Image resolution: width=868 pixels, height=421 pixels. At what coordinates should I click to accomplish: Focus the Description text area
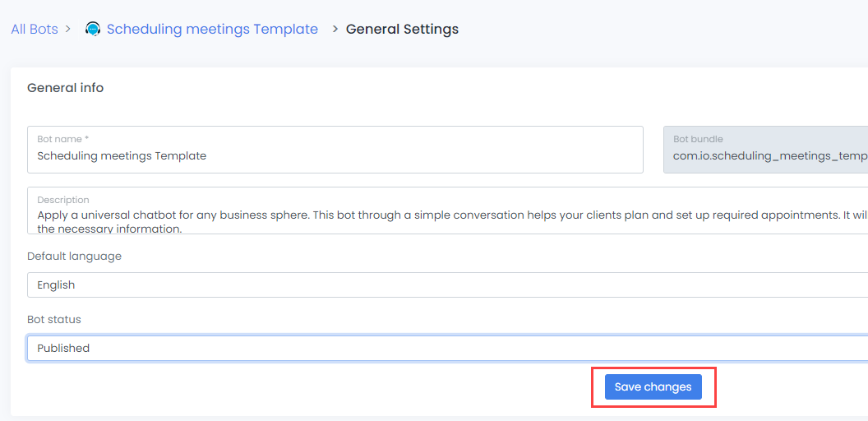pyautogui.click(x=444, y=217)
